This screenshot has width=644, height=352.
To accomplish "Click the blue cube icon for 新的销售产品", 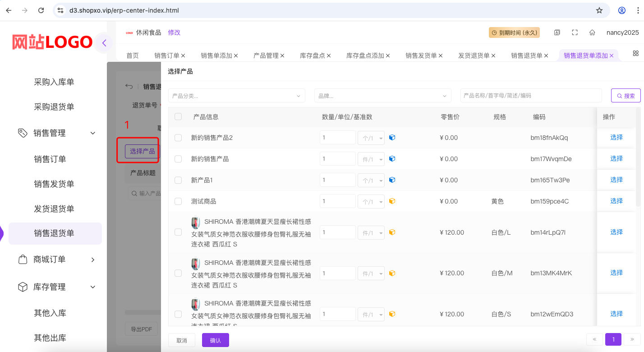I will [392, 159].
